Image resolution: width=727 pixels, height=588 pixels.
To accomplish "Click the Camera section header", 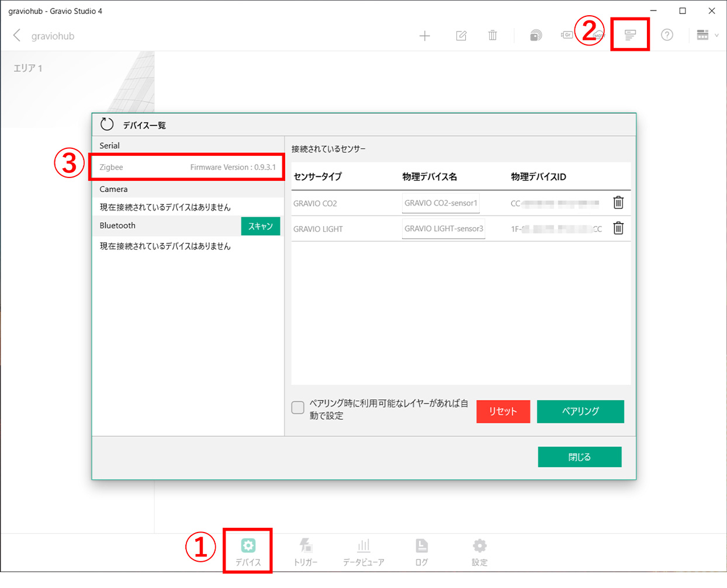I will pos(113,189).
